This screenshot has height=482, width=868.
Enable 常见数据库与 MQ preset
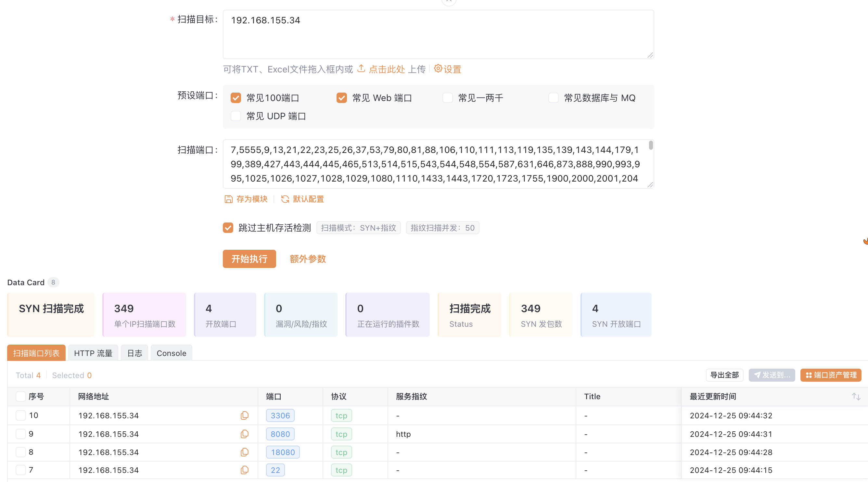point(553,98)
